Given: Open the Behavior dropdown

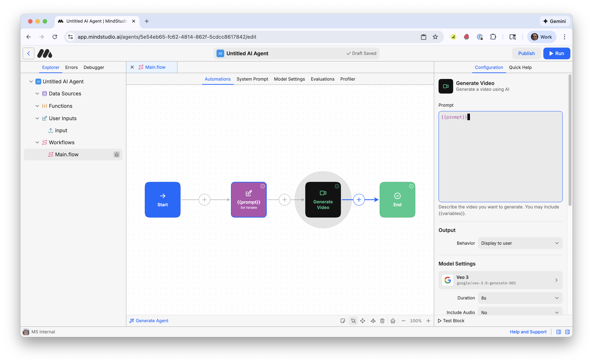Looking at the screenshot, I should [x=520, y=243].
